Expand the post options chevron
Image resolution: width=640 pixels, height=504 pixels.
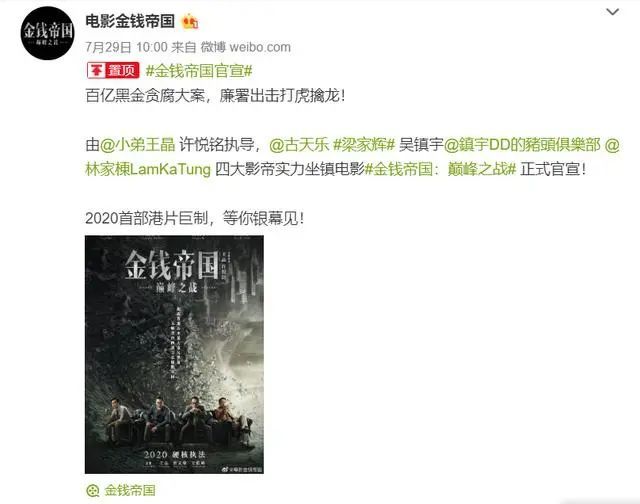point(613,12)
